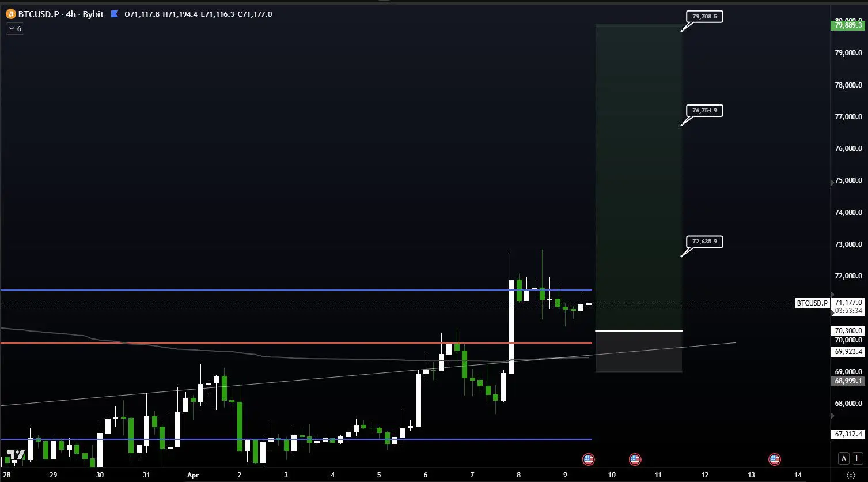Toggle the L log-scale button

pos(858,458)
